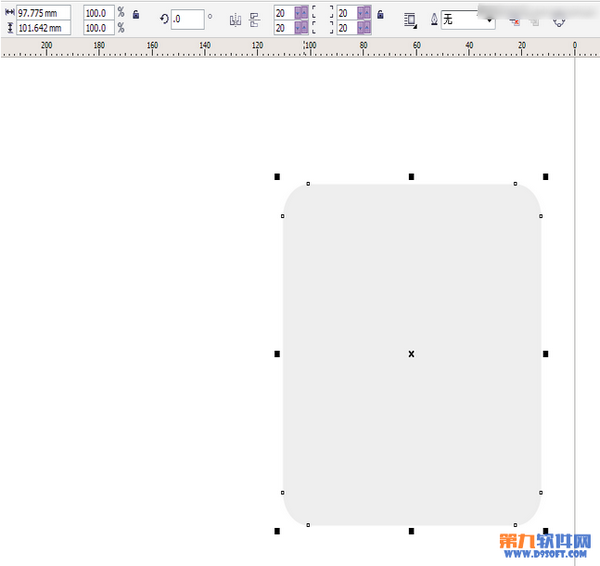This screenshot has height=566, width=600.
Task: Click the middle-left selection handle of rectangle
Action: 277,354
